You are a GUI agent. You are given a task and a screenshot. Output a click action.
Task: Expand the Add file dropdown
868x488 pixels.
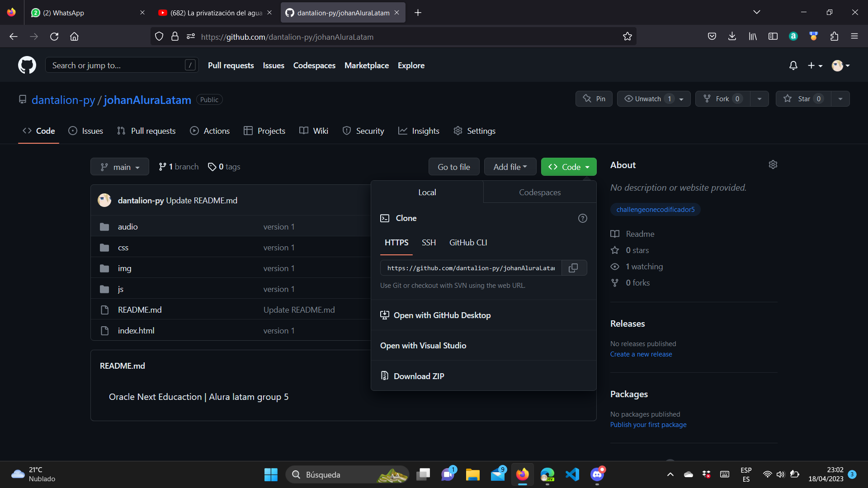pos(510,167)
